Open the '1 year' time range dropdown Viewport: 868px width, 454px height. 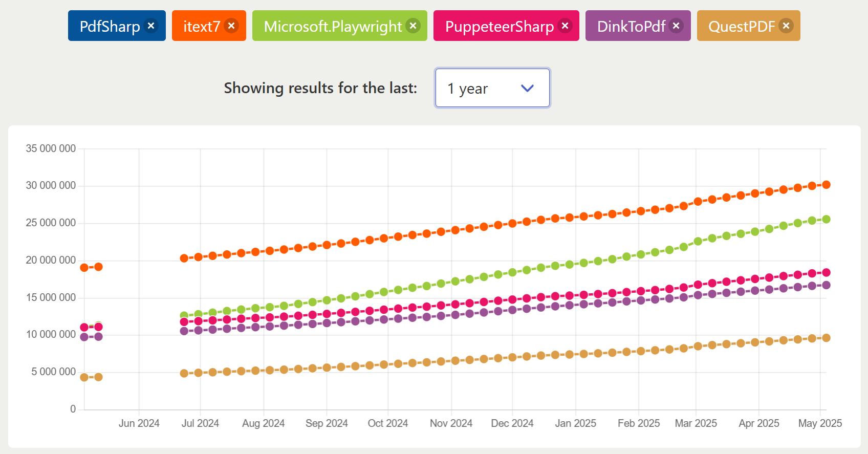point(492,88)
